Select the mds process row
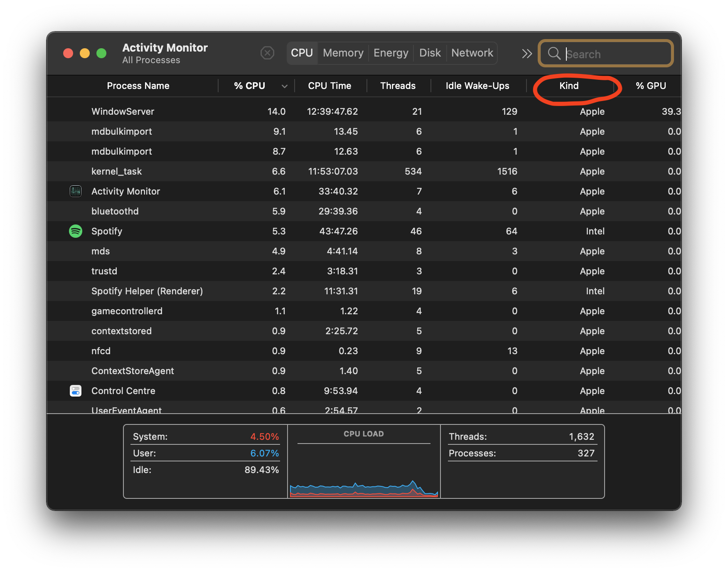The image size is (728, 572). 364,251
